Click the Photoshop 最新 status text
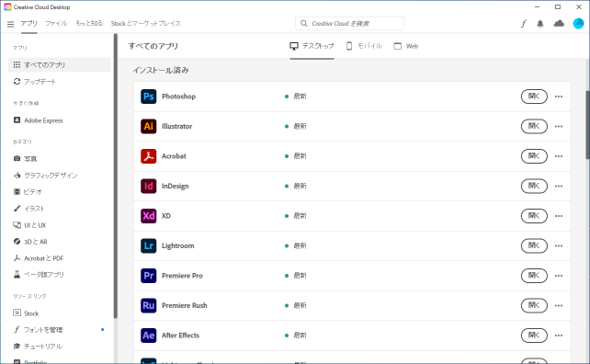This screenshot has height=364, width=590. (301, 97)
